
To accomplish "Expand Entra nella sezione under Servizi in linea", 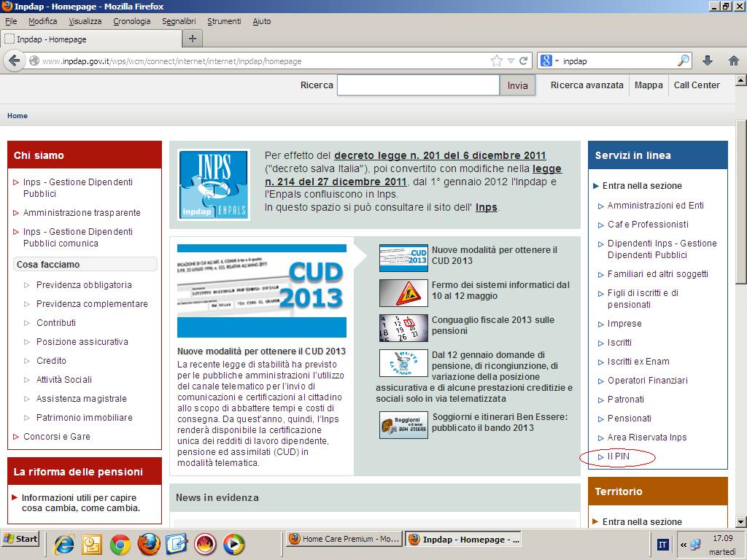I will coord(642,186).
